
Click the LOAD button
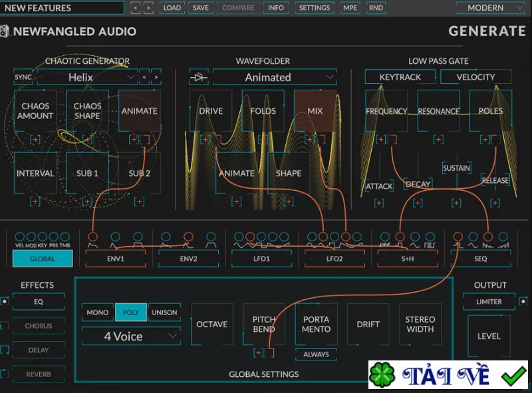pyautogui.click(x=172, y=8)
